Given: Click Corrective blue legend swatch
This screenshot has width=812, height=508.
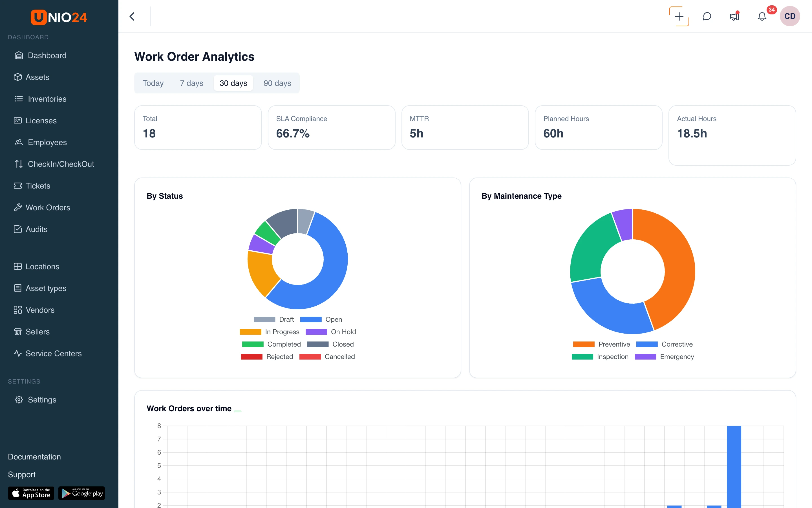Looking at the screenshot, I should (646, 344).
